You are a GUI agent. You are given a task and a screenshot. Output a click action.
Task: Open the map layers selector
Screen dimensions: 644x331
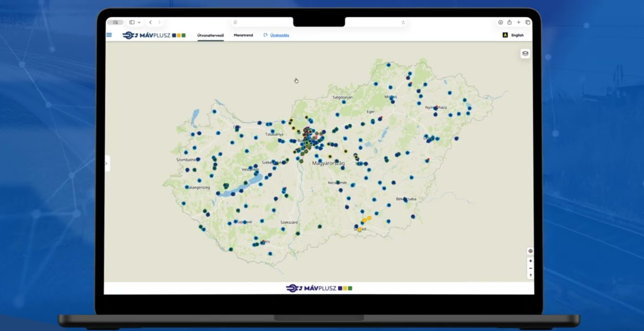coord(525,53)
